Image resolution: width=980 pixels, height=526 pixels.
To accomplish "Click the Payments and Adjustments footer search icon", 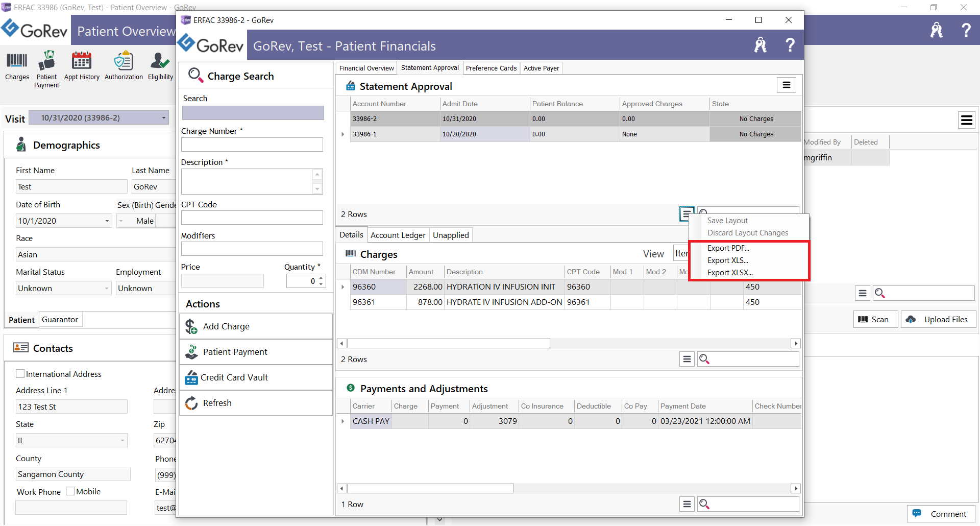I will pos(704,504).
